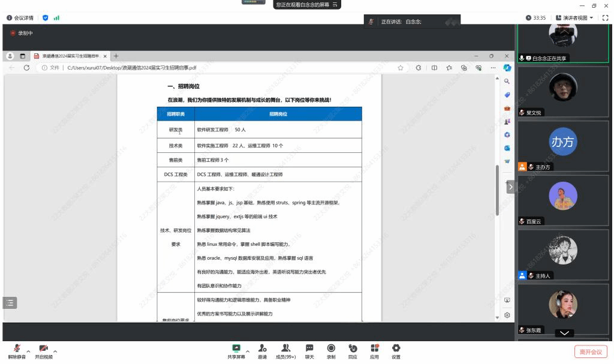Expand share screen options arrow
Image resolution: width=614 pixels, height=364 pixels.
point(248,351)
